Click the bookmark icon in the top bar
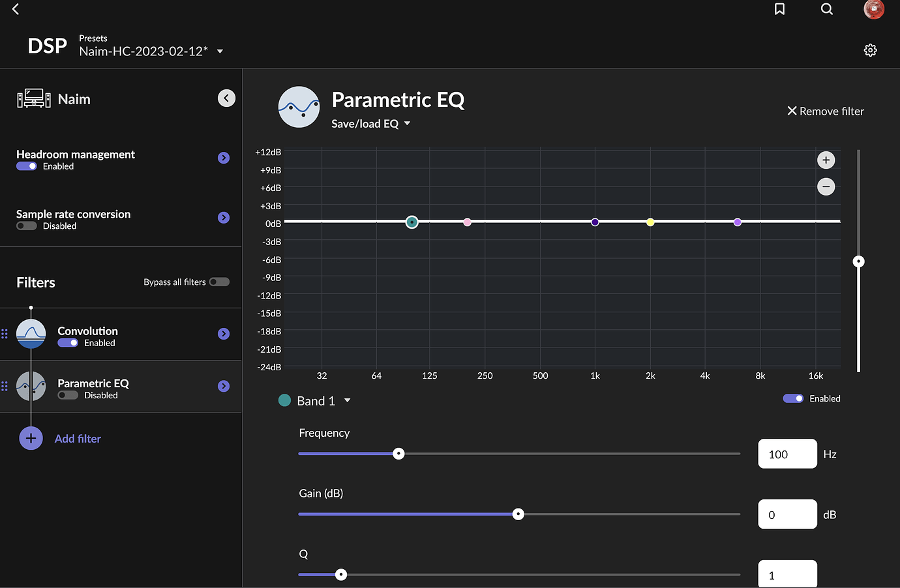The image size is (900, 588). (x=779, y=9)
